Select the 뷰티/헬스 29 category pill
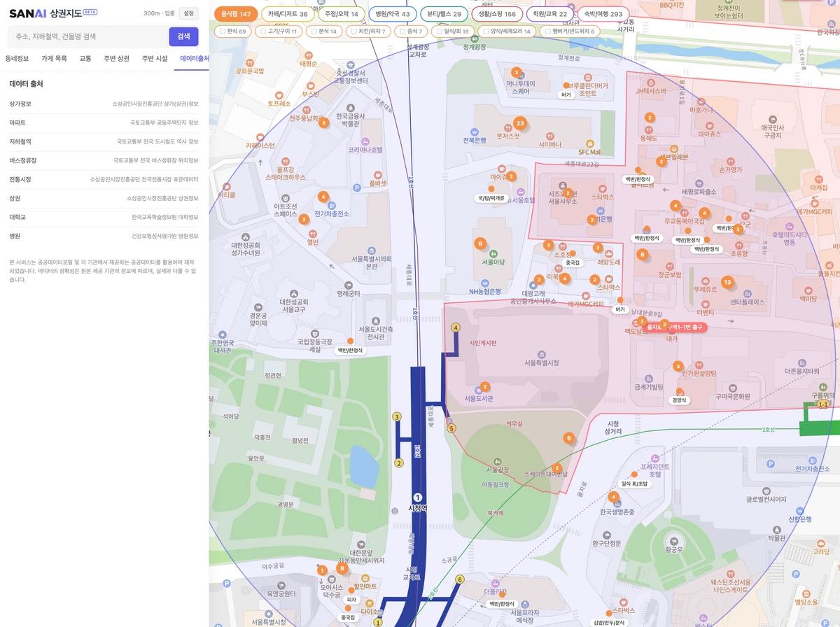The image size is (840, 627). [444, 14]
